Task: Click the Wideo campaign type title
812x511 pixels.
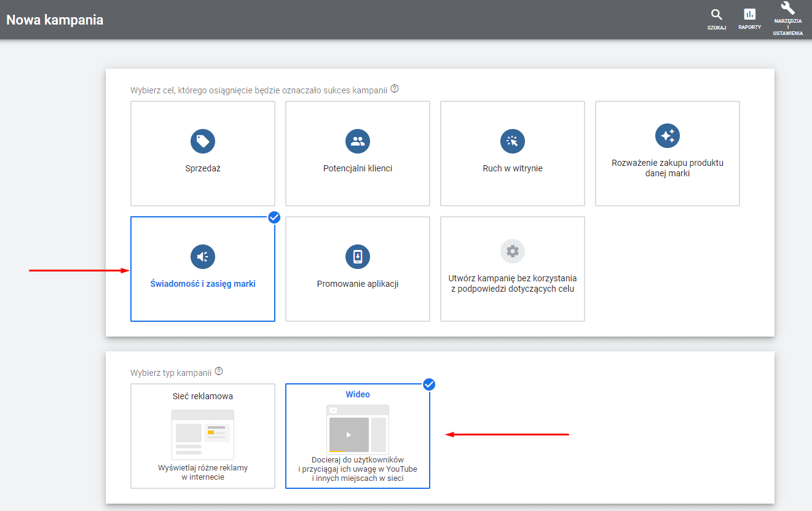Action: coord(358,394)
